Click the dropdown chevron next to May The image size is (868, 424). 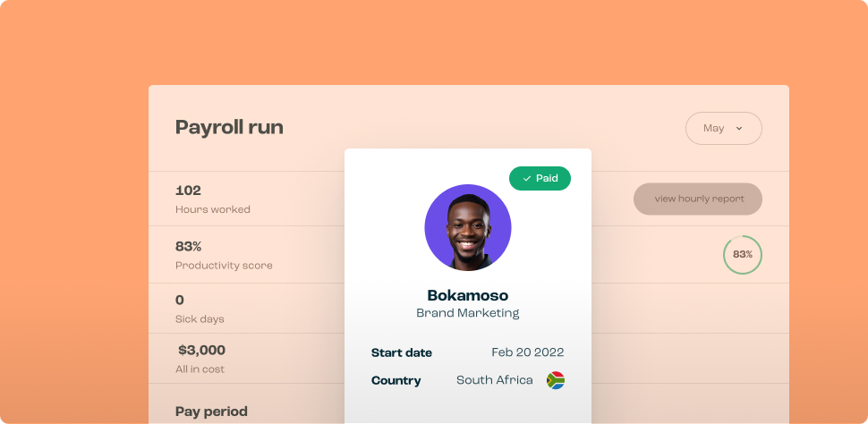[739, 129]
